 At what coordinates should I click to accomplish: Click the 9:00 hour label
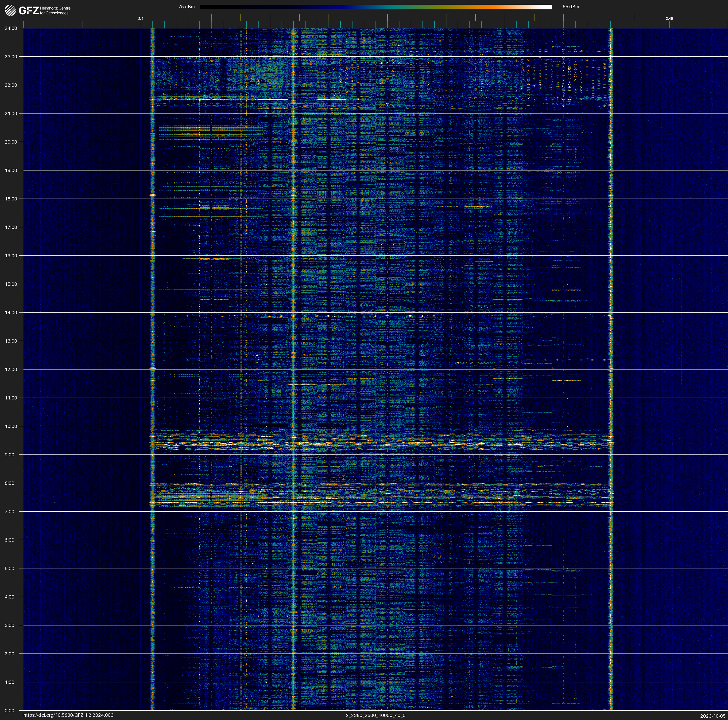coord(9,455)
